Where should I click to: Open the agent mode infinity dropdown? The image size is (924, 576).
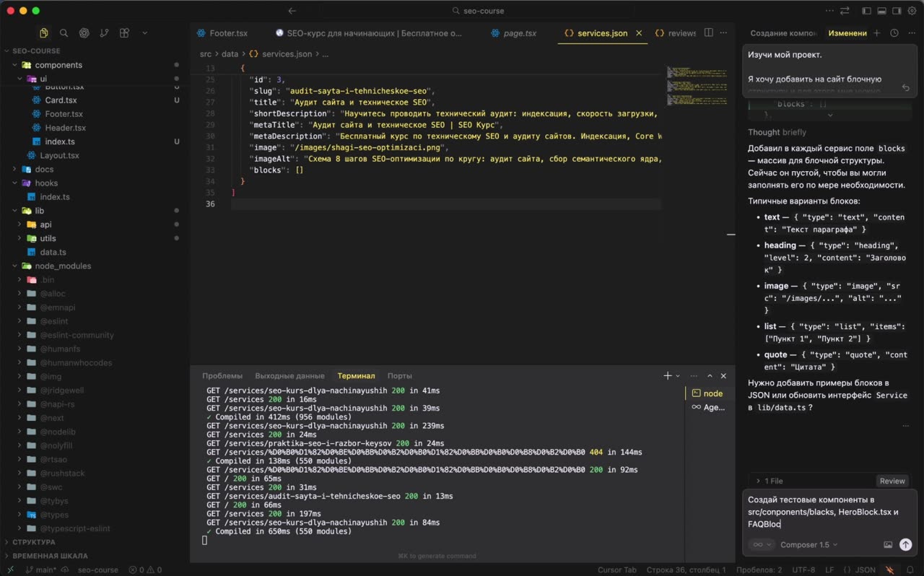(x=762, y=545)
